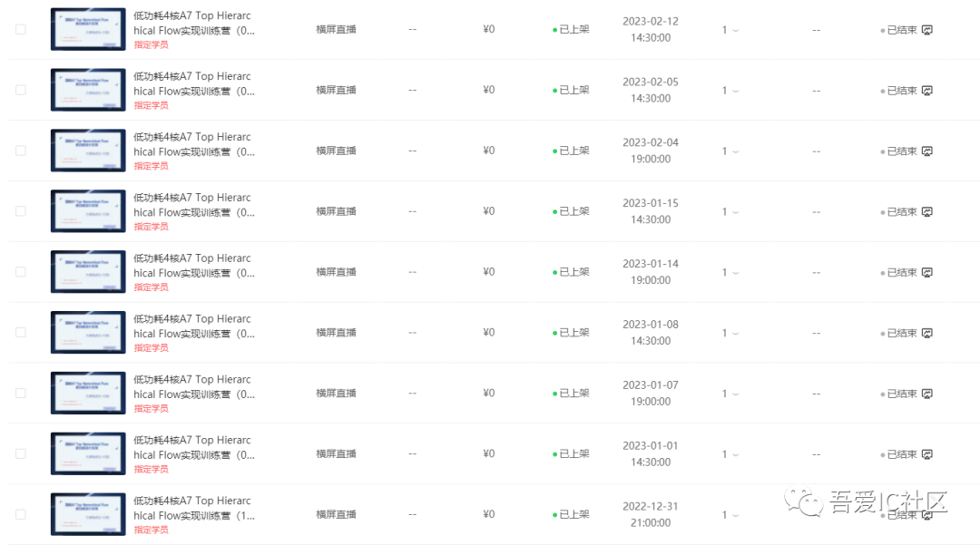
Task: Open the course thumbnail in the 2023-01-08 row
Action: point(88,332)
